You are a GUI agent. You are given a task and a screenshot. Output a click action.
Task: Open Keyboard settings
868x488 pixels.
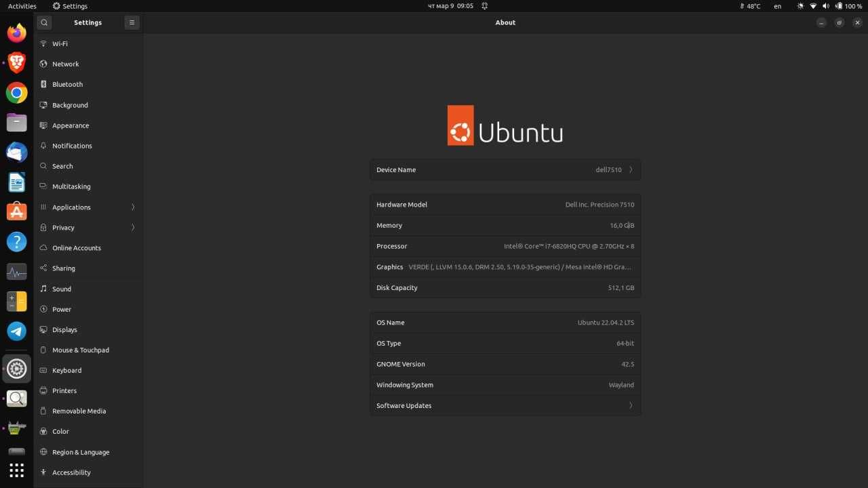88,370
